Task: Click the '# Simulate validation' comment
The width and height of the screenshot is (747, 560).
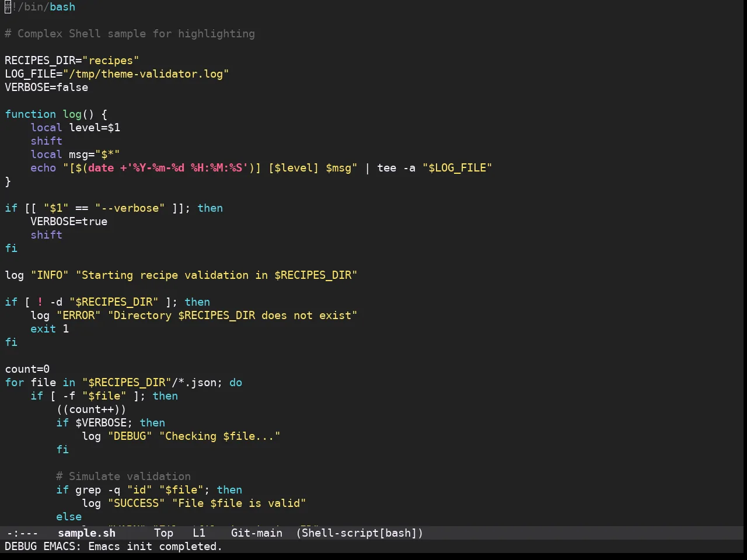Action: (123, 477)
